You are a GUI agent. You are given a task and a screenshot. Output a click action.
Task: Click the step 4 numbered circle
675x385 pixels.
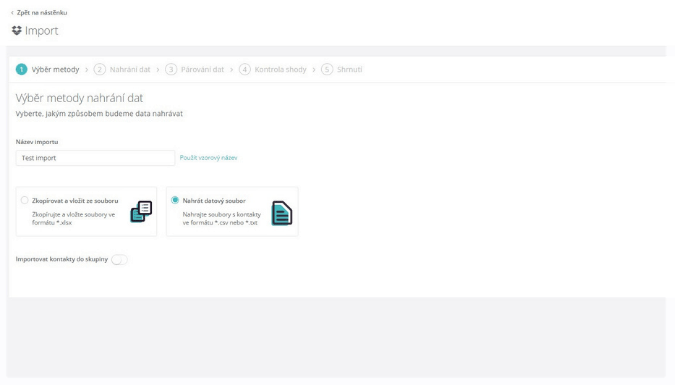click(x=245, y=69)
